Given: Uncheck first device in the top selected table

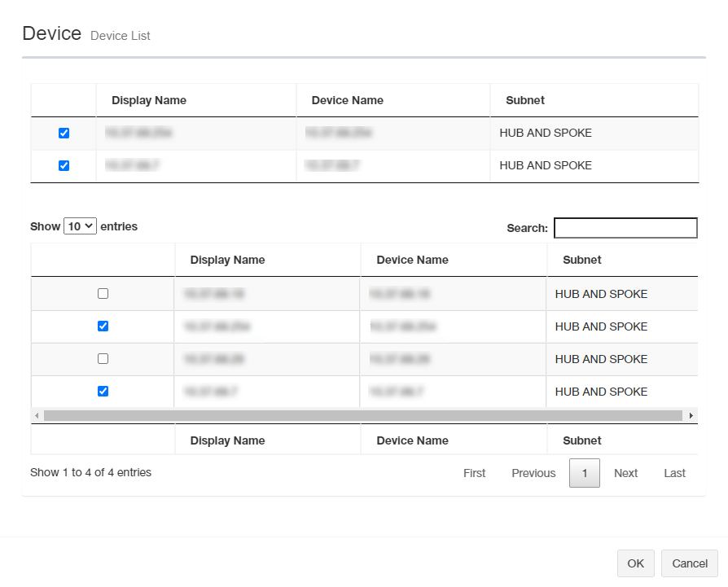Looking at the screenshot, I should click(x=64, y=134).
